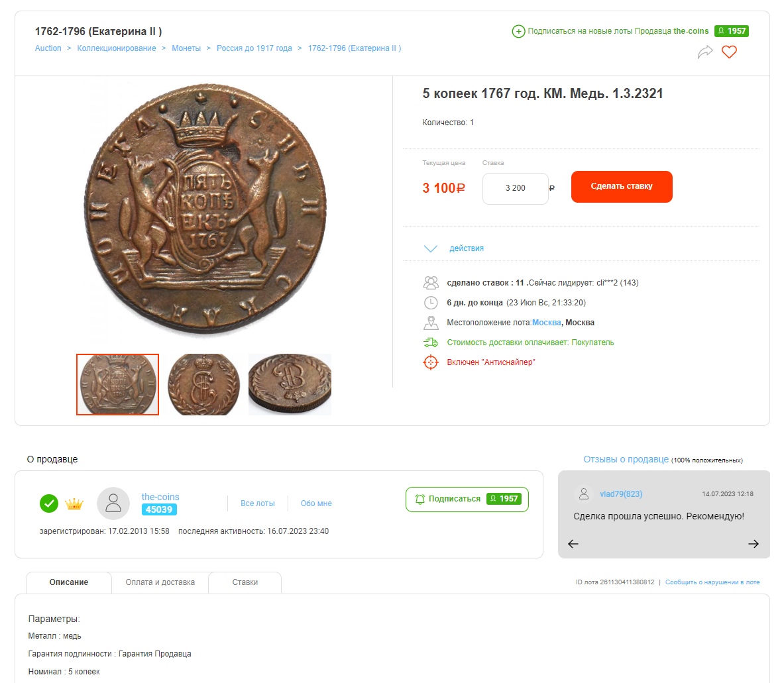The image size is (784, 683).
Task: Click the Antisniper target icon
Action: click(431, 362)
